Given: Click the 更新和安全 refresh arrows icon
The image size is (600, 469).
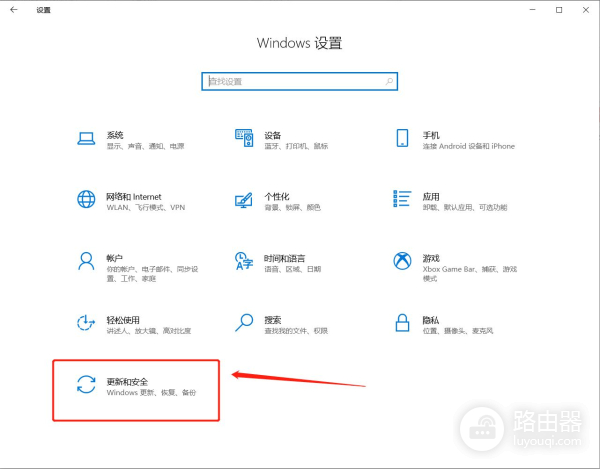Looking at the screenshot, I should pos(86,384).
